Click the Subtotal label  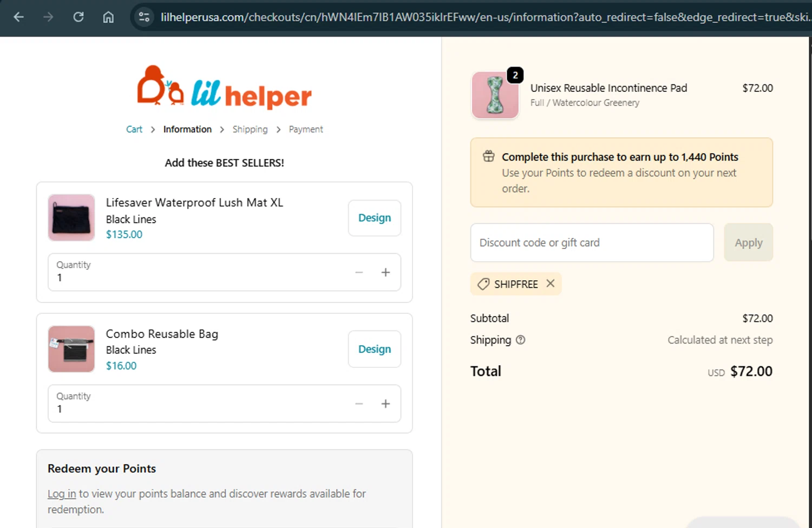click(x=489, y=318)
